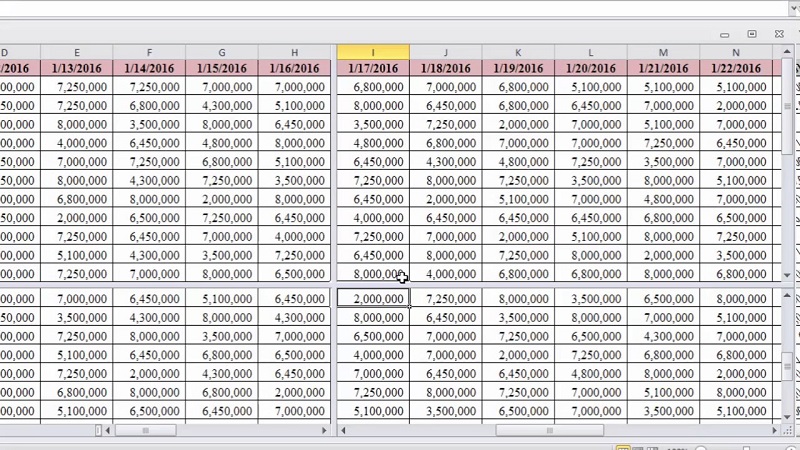Close the workbook window
The height and width of the screenshot is (450, 800).
coord(779,34)
